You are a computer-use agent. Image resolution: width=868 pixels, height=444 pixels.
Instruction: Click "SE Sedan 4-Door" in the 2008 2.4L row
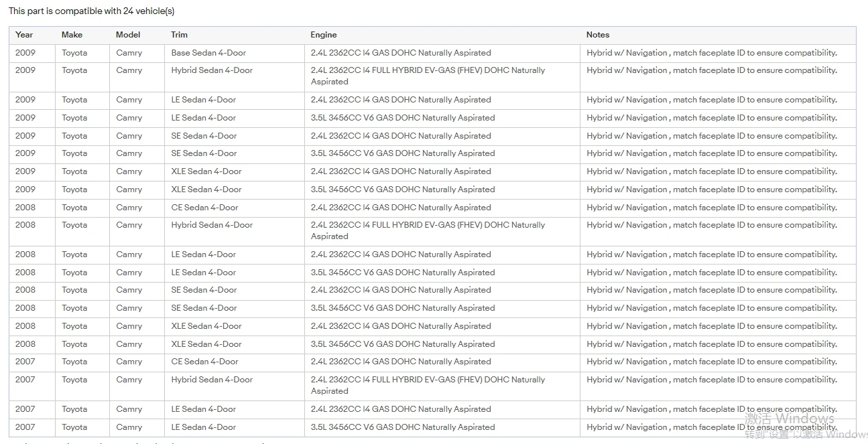[204, 290]
